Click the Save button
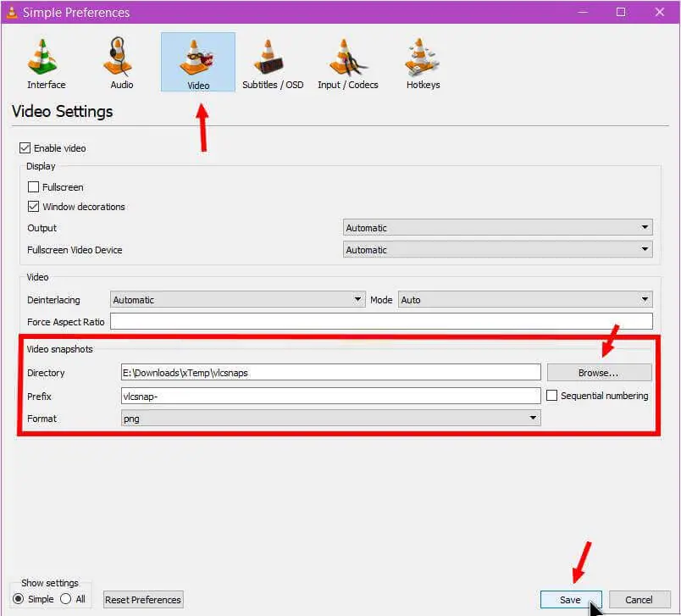681x616 pixels. coord(571,600)
